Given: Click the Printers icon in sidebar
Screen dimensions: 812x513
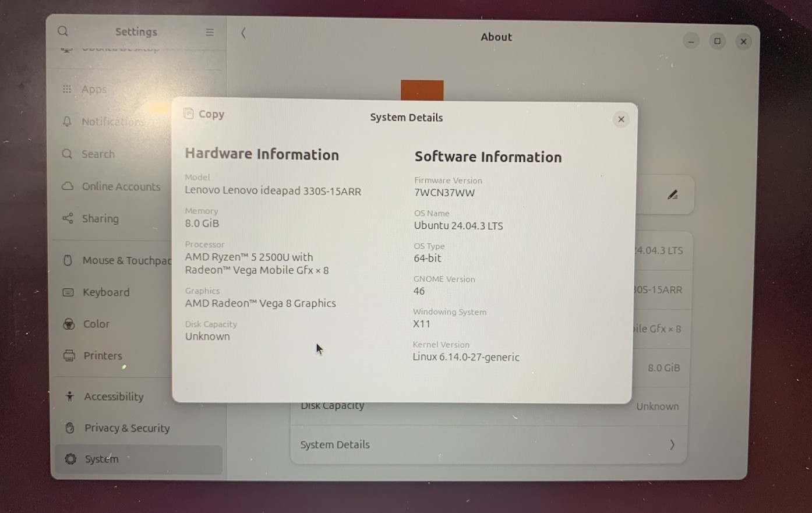Looking at the screenshot, I should pyautogui.click(x=69, y=355).
